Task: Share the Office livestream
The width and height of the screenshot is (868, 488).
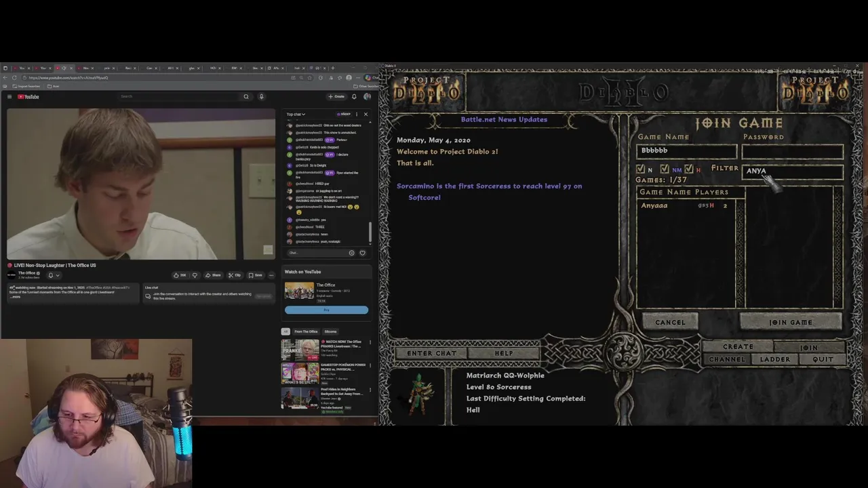Action: coord(214,275)
